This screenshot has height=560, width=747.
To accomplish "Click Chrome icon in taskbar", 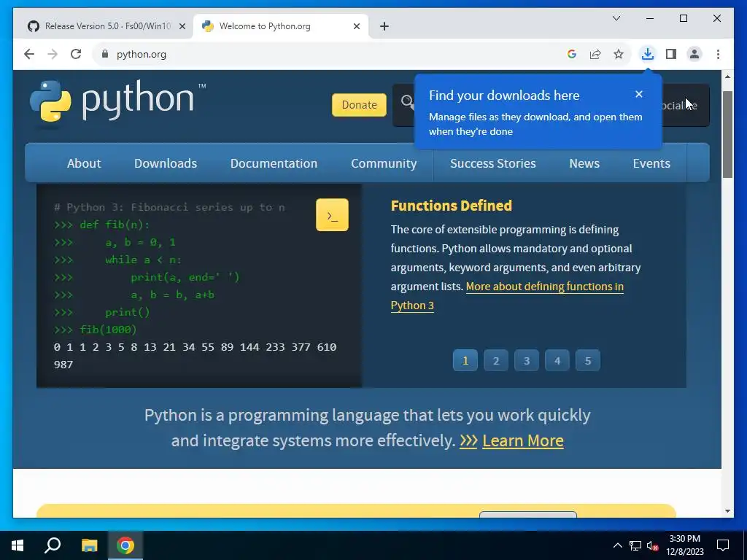I will (x=125, y=545).
